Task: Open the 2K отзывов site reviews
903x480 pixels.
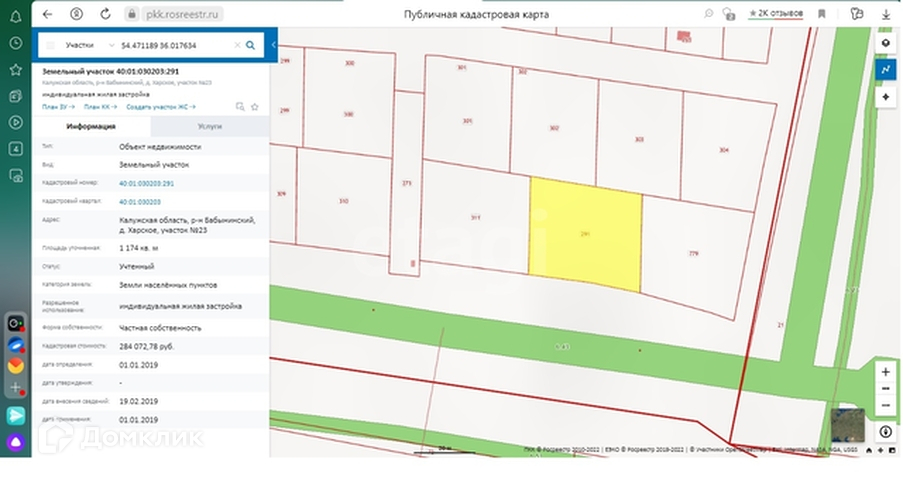Action: (775, 13)
